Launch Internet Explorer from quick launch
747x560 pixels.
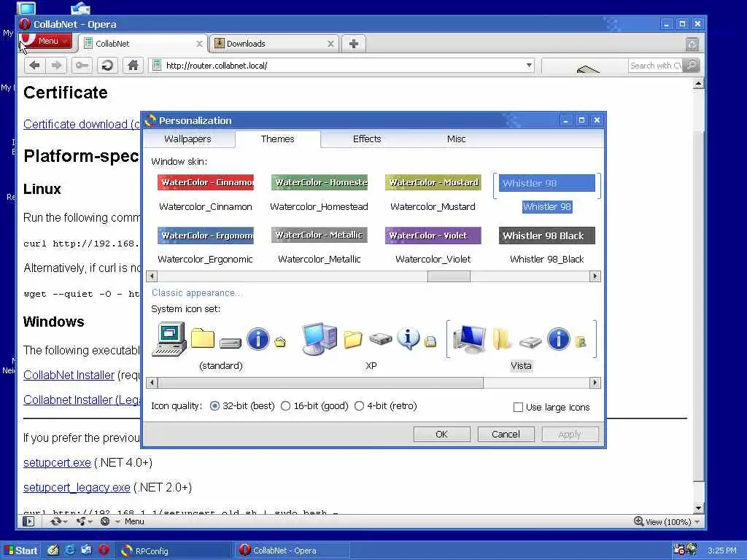70,550
